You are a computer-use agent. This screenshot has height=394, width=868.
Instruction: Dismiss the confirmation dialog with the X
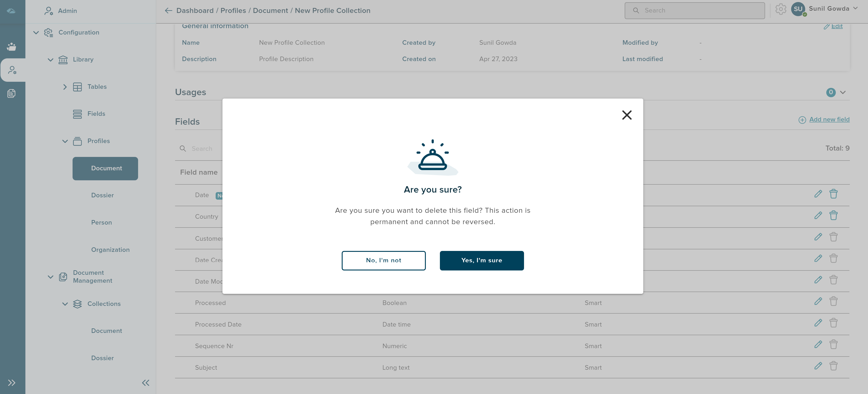pyautogui.click(x=627, y=115)
